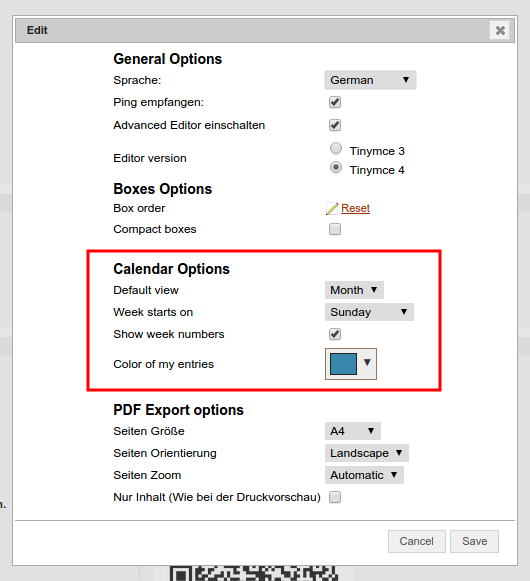Click the Seiten Orientierung label
The height and width of the screenshot is (581, 530).
[x=165, y=453]
